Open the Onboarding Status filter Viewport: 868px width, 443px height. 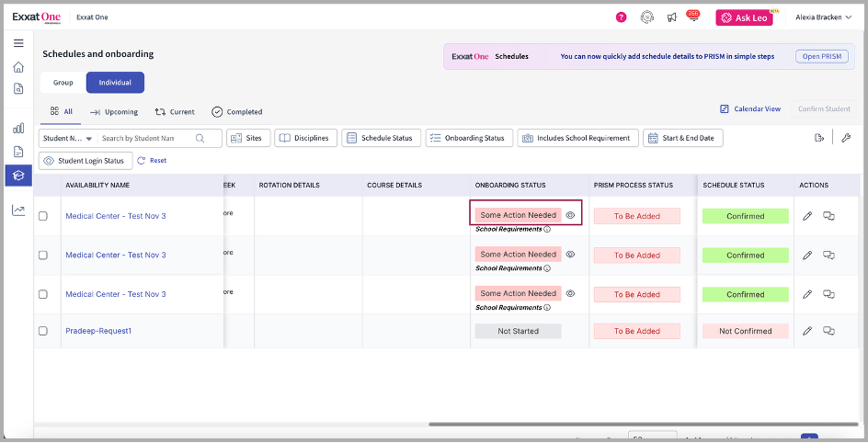[468, 138]
